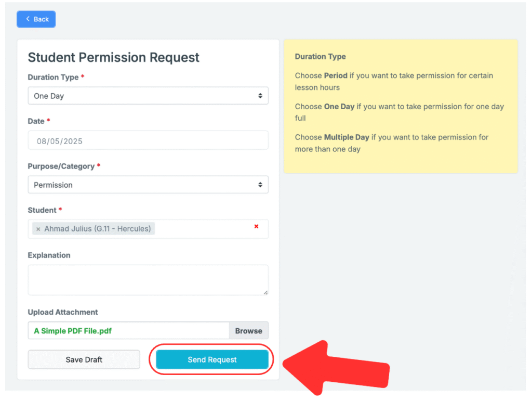
Task: Clear all students with the red X
Action: tap(256, 226)
